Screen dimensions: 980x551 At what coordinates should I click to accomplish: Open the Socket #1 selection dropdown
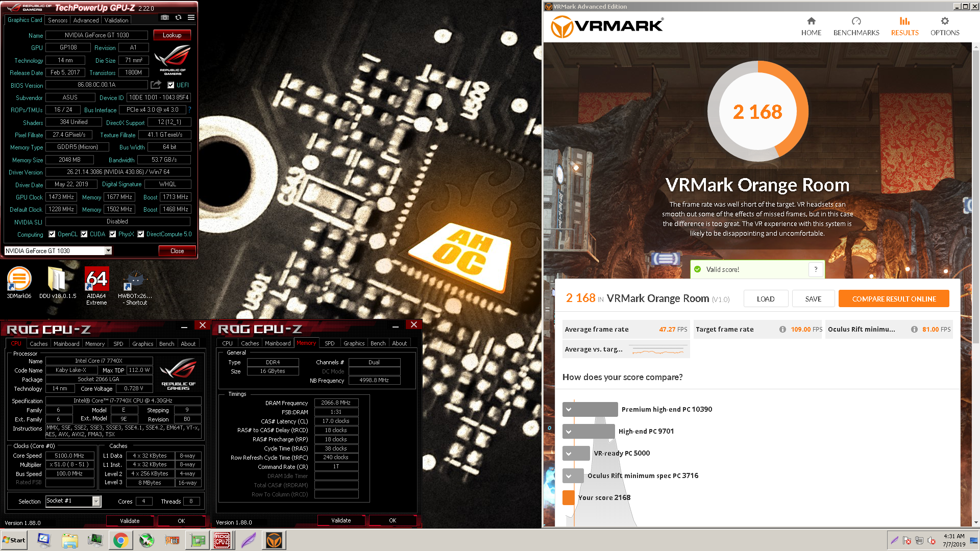96,502
